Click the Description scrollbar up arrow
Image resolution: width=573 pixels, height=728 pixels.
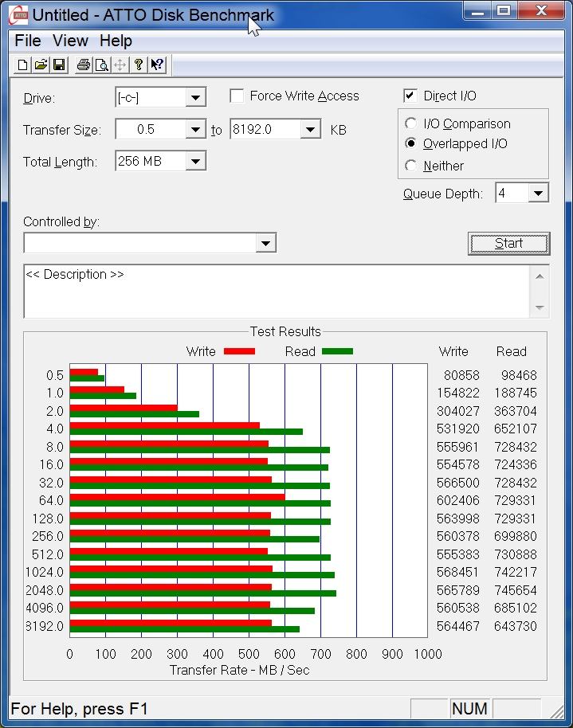pyautogui.click(x=540, y=276)
